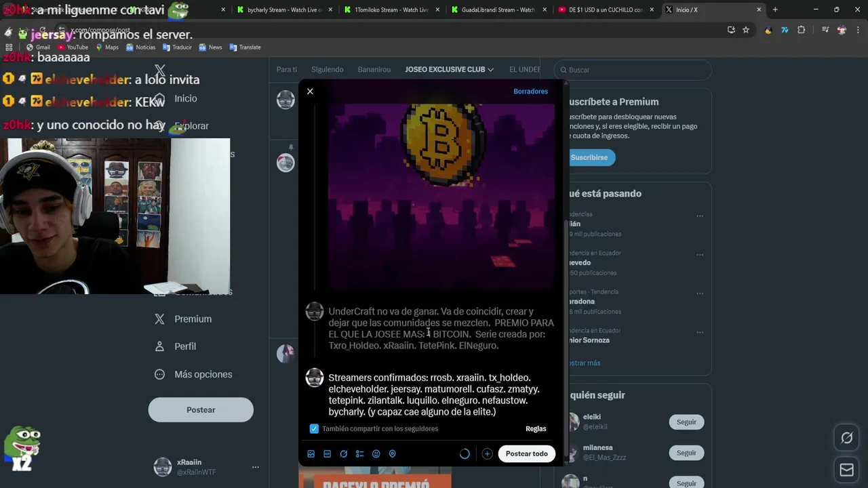868x488 pixels.
Task: Open the Chrome profile avatar
Action: click(842, 30)
